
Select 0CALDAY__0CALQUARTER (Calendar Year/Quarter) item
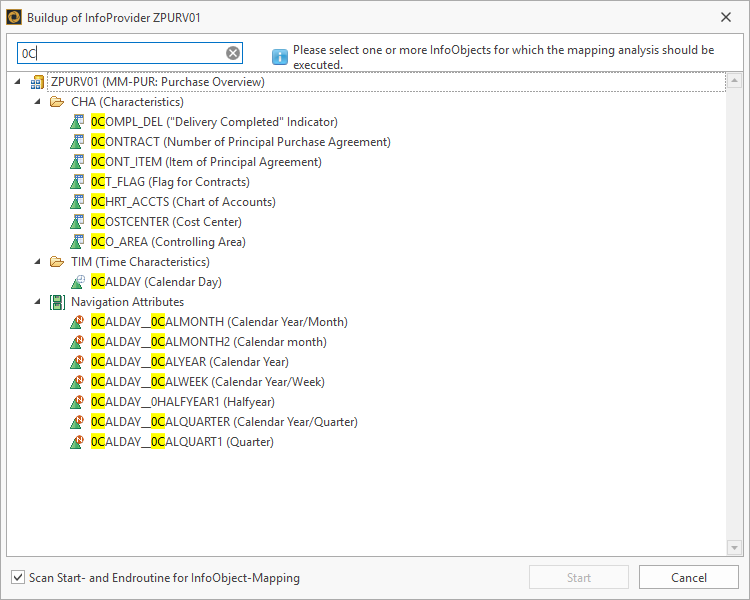click(224, 422)
